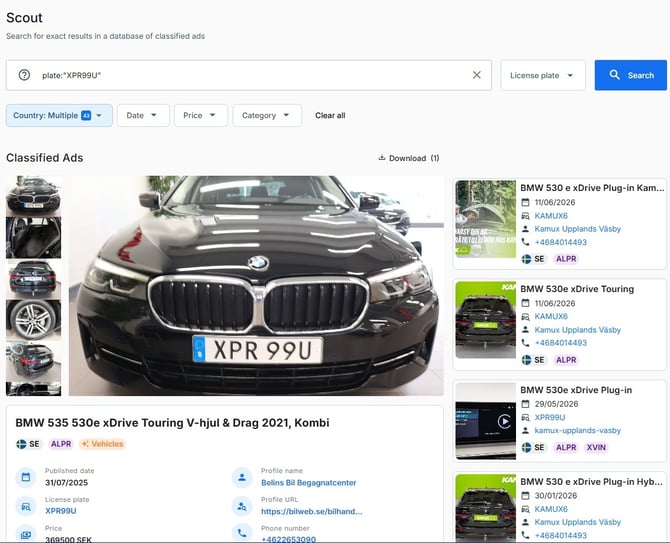The height and width of the screenshot is (543, 670).
Task: Click XPR99U plate link in 29/05/2026 card
Action: point(550,417)
